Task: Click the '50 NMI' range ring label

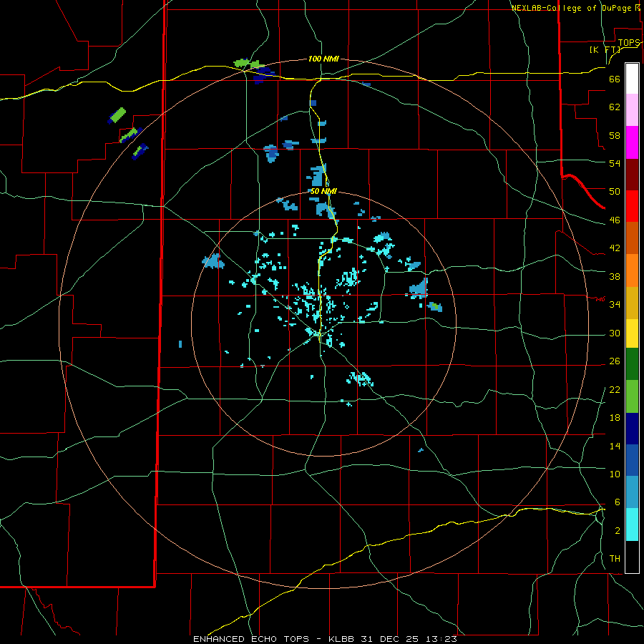Action: (323, 191)
